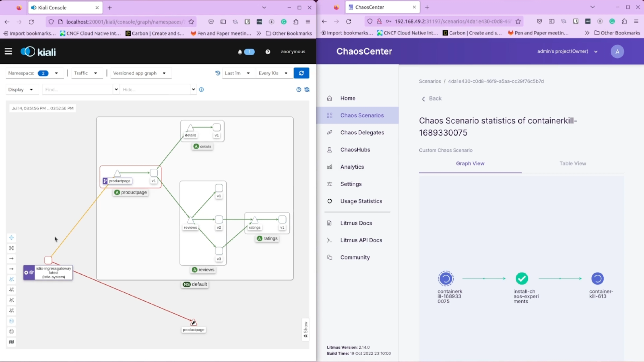Viewport: 644px width, 362px height.
Task: Open Find presets dropdown arrow
Action: pos(116,89)
